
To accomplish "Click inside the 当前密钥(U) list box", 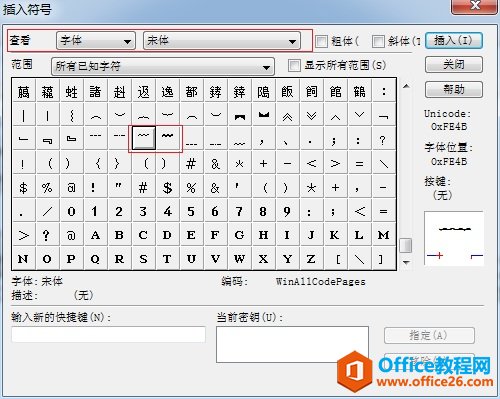I will tap(292, 344).
